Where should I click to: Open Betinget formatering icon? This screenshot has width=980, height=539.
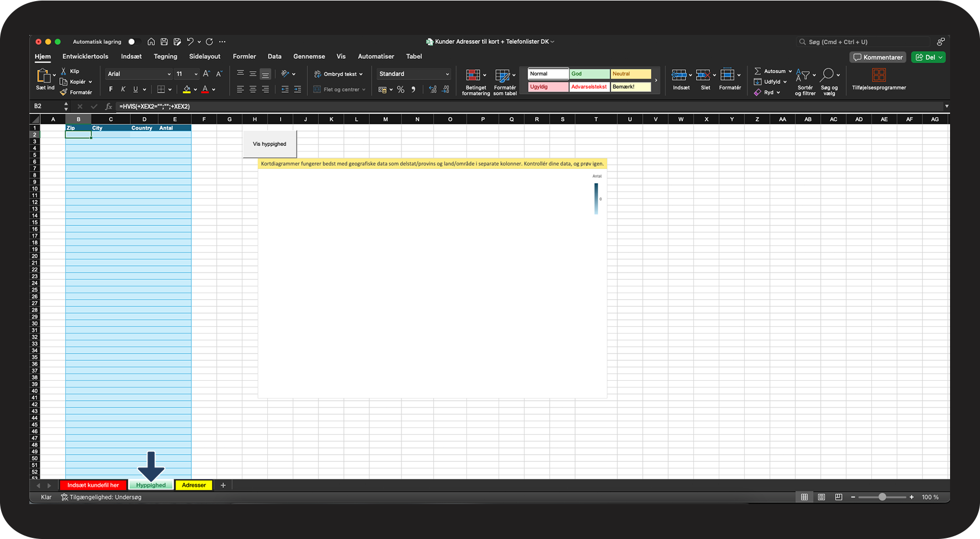click(473, 75)
